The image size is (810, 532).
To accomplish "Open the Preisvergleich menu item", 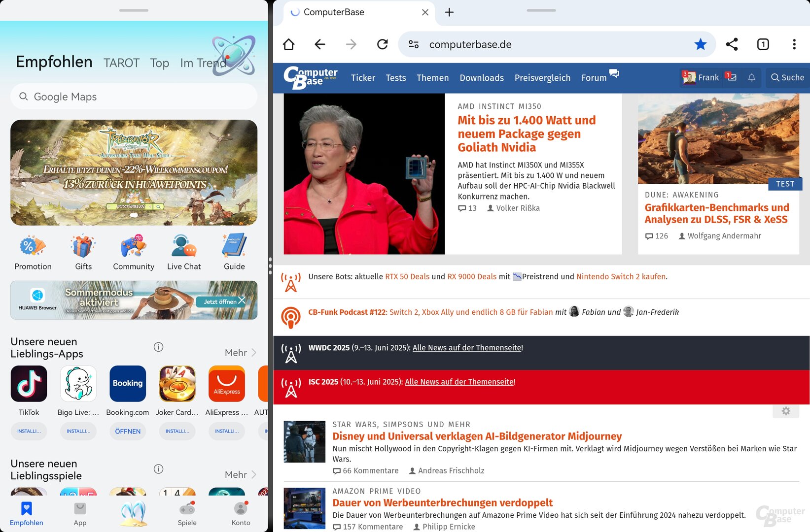I will (542, 78).
